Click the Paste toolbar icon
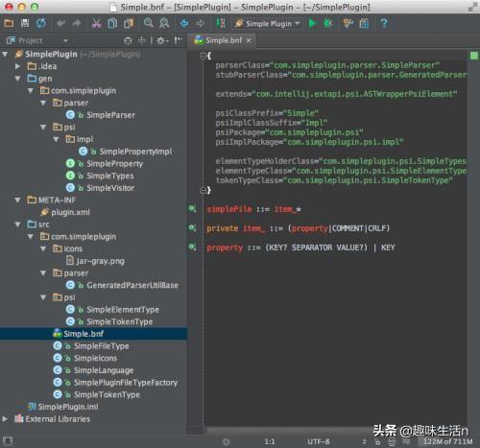Viewport: 480px width, 448px height. click(129, 23)
